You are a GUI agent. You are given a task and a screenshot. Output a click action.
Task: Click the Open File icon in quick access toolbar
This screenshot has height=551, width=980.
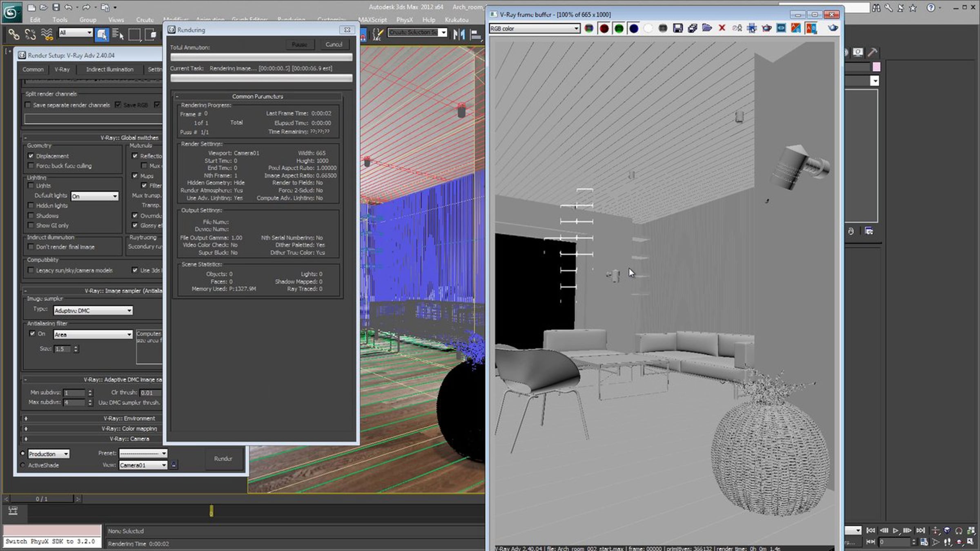pos(44,7)
